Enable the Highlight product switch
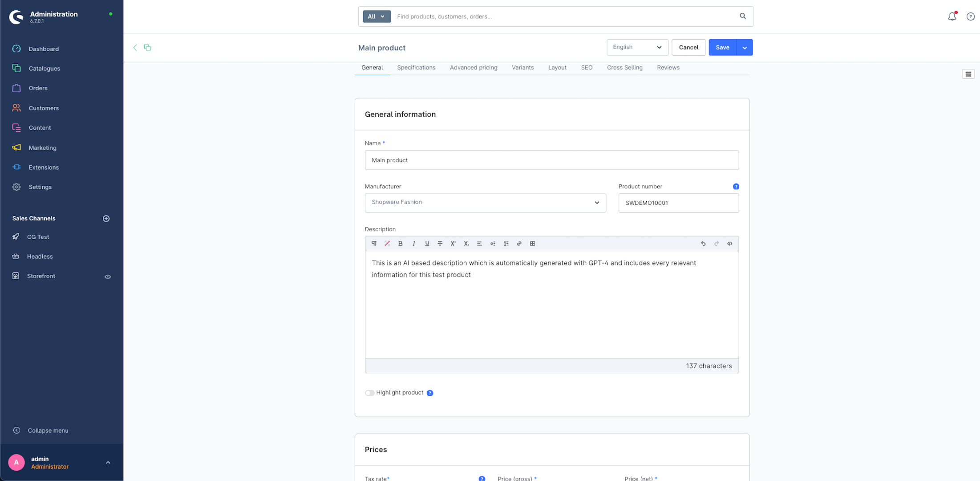The width and height of the screenshot is (980, 481). click(x=369, y=393)
